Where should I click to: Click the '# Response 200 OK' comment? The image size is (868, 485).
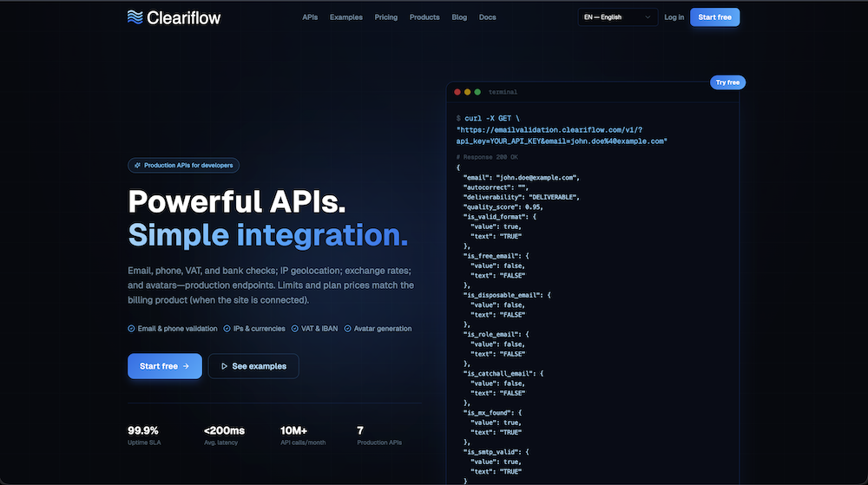[487, 157]
